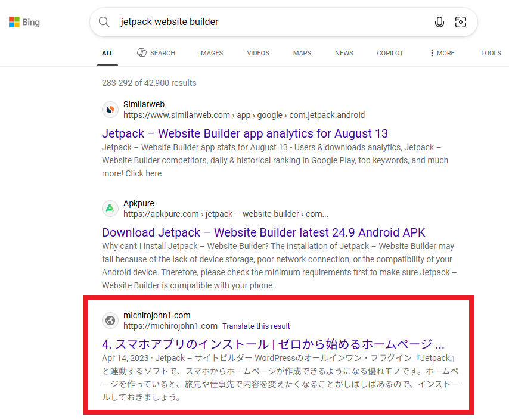Open the Japanese スマホアプリ result title
Viewport: 509px width, 420px height.
click(273, 344)
